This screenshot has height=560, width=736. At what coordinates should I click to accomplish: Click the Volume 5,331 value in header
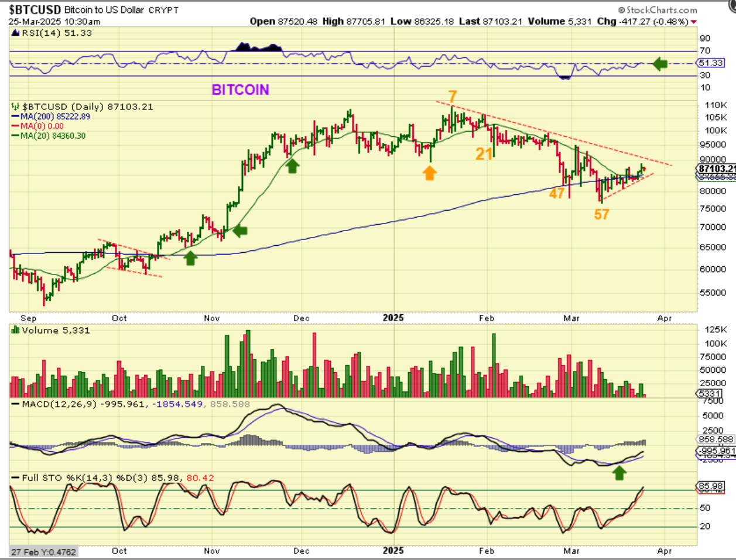click(560, 22)
